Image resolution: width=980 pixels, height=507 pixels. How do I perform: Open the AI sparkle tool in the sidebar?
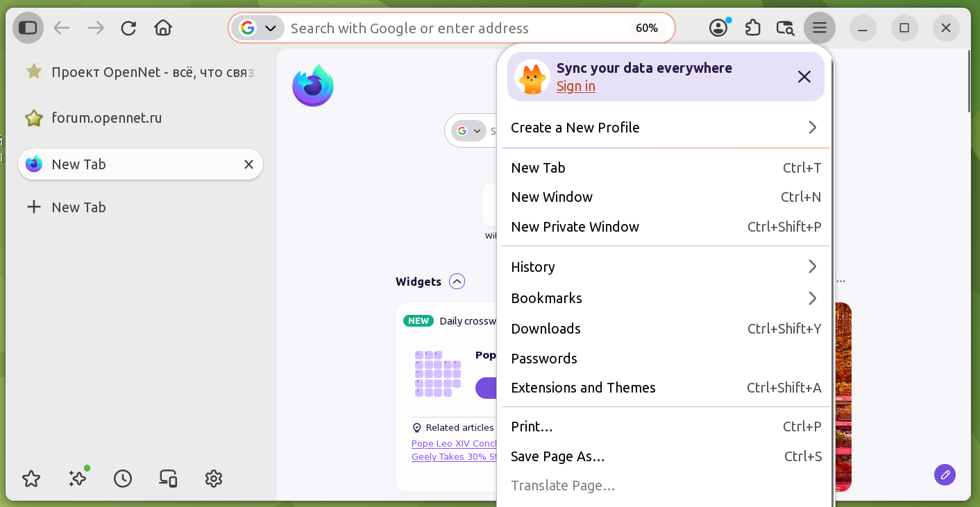point(78,478)
